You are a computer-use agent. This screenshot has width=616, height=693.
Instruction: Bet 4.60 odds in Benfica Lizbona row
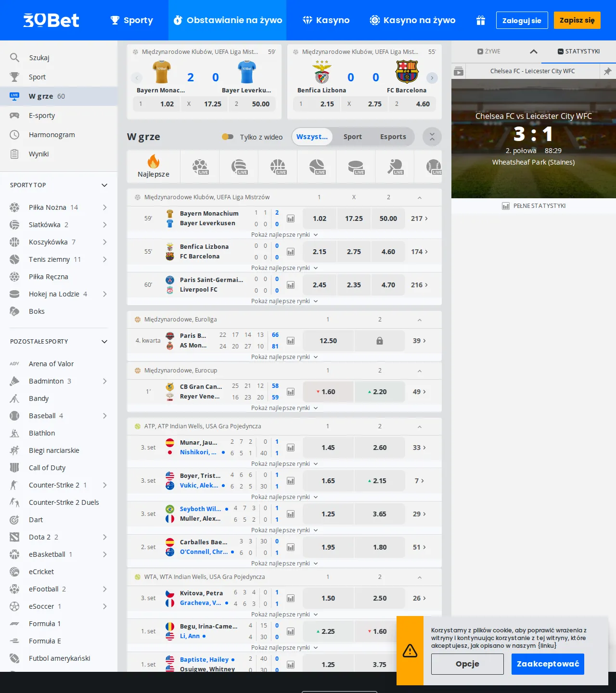point(388,252)
